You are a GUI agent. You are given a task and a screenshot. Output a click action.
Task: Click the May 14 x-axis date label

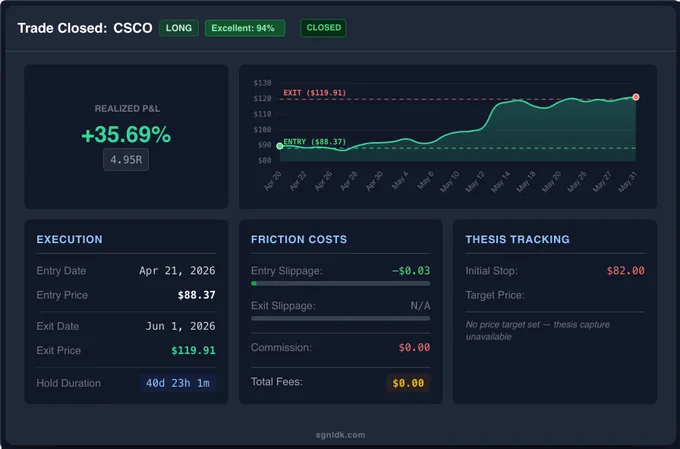pos(500,181)
